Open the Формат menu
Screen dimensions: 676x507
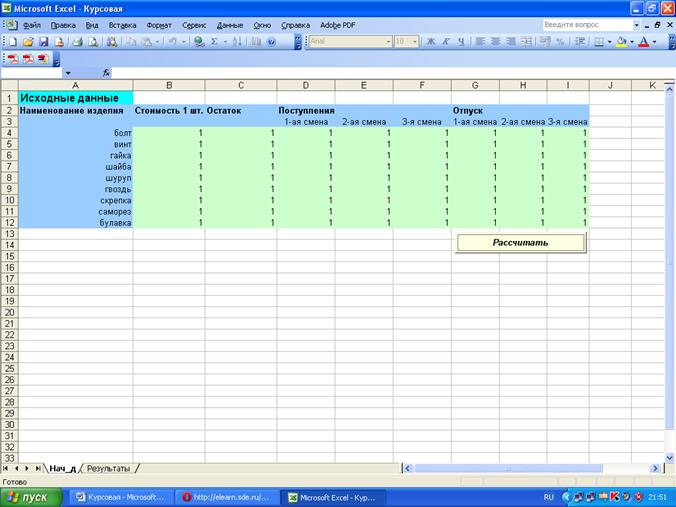[158, 24]
